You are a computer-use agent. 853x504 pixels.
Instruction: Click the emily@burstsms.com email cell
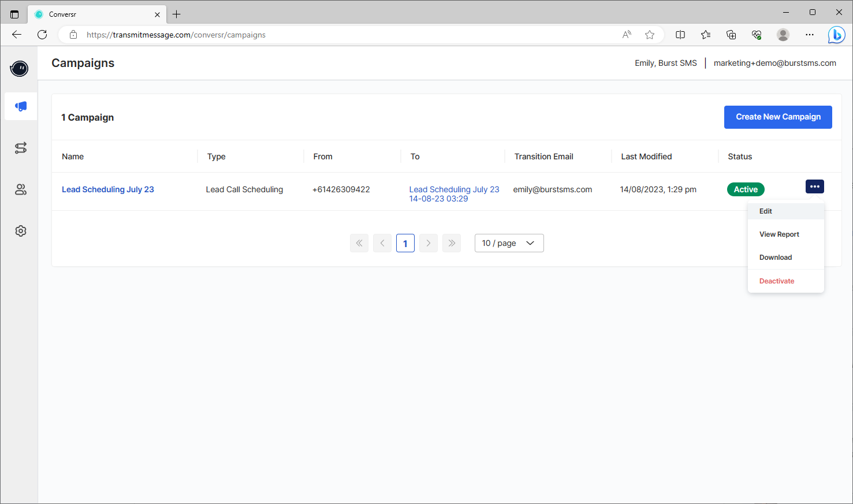(x=553, y=189)
